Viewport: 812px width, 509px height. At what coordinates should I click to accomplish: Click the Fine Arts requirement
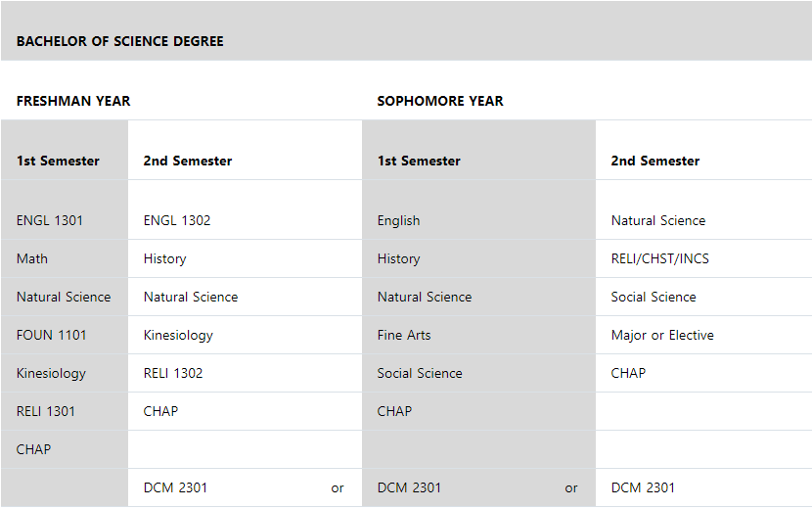404,335
